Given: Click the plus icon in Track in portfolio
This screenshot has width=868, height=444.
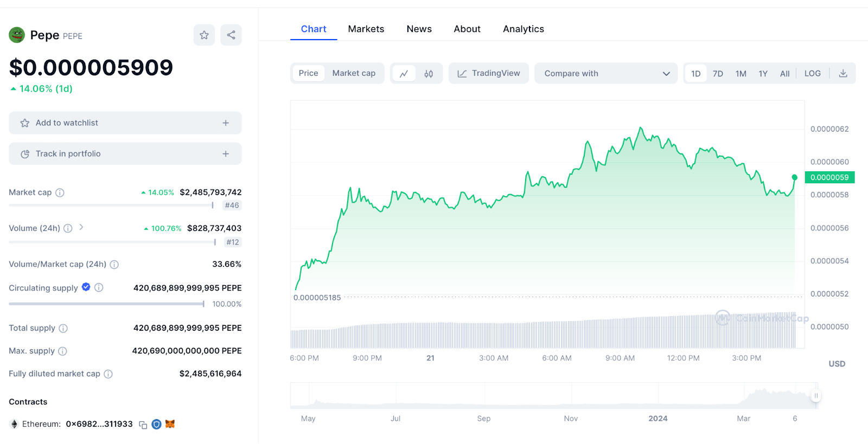Looking at the screenshot, I should pos(226,154).
